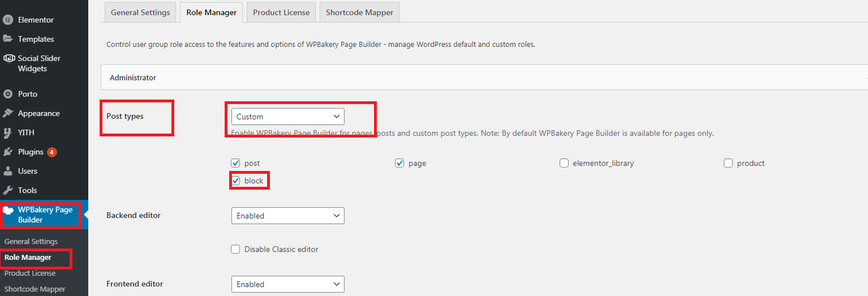Click the YITH sidebar icon
868x296 pixels.
[x=7, y=132]
